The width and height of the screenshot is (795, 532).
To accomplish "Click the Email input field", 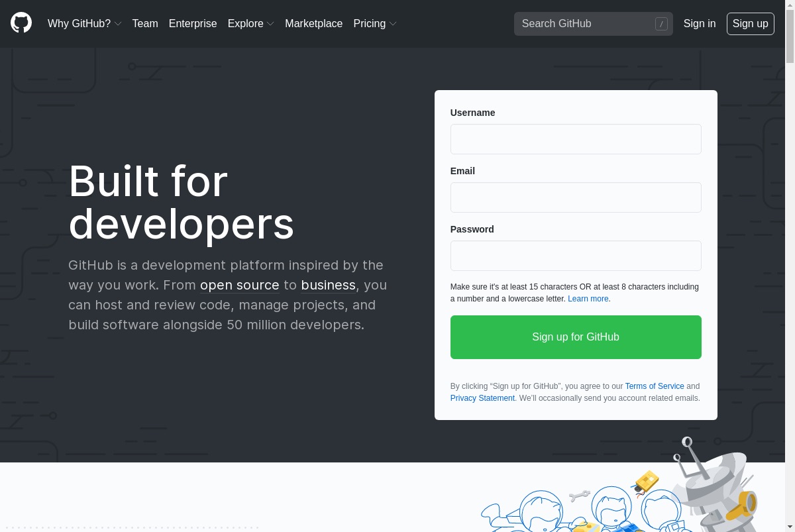I will tap(576, 197).
